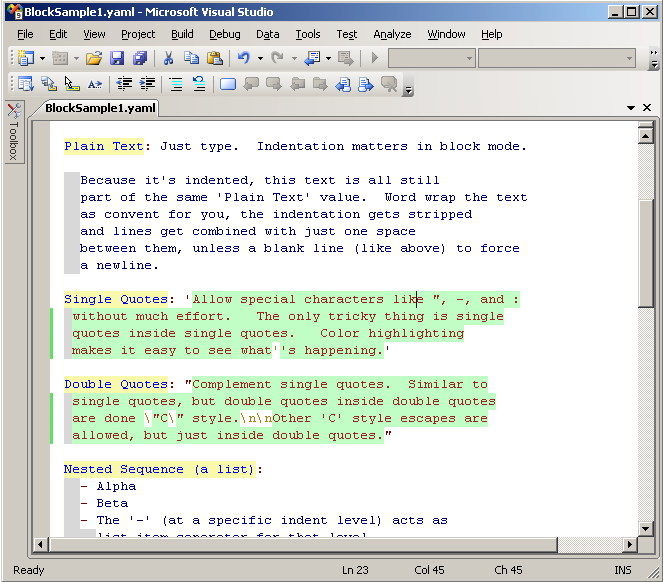Screen dimensions: 663x582
Task: Click vertical scrollbar up arrow
Action: 646,136
